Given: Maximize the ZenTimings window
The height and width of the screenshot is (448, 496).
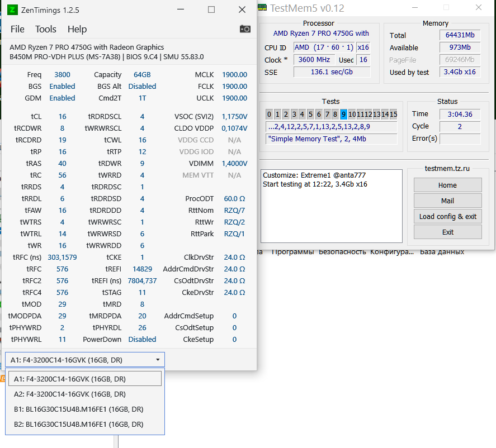Looking at the screenshot, I should (211, 9).
